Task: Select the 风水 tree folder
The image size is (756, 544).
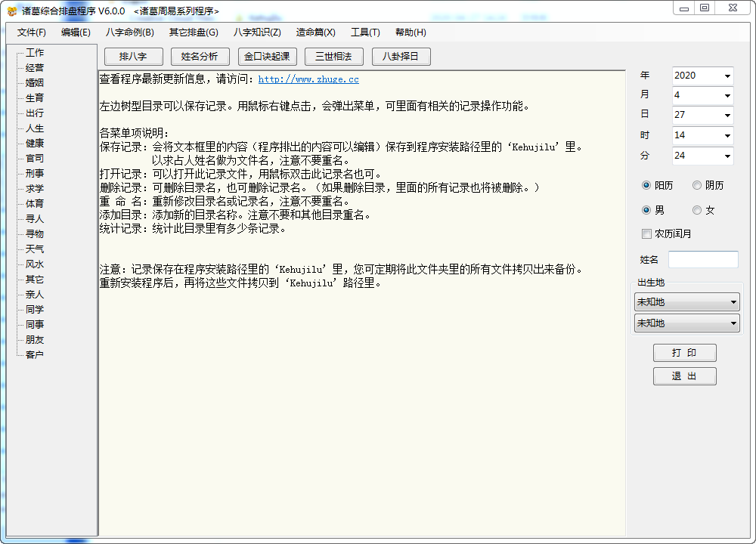Action: [35, 264]
